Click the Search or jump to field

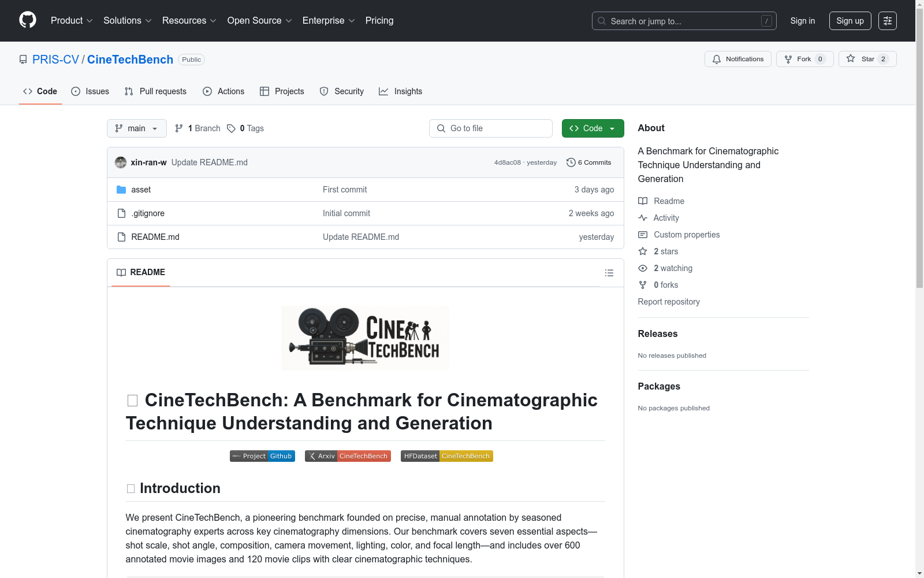pos(684,21)
